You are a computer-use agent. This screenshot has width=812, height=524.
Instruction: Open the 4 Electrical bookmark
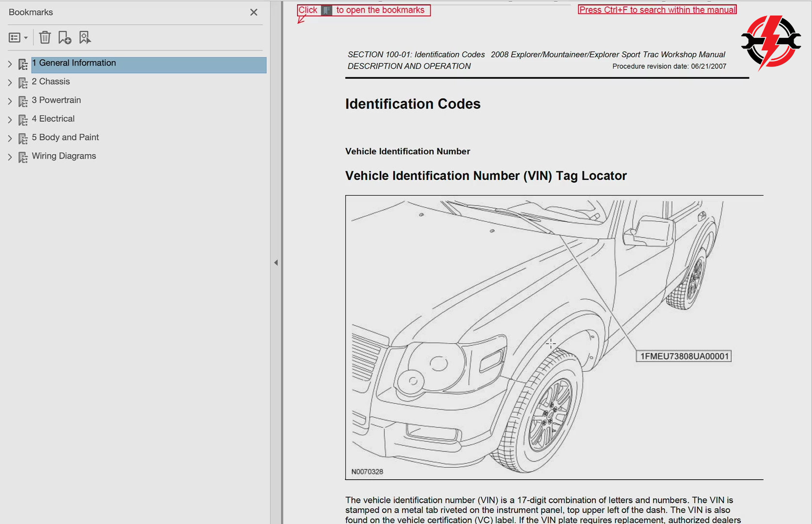[x=53, y=118]
